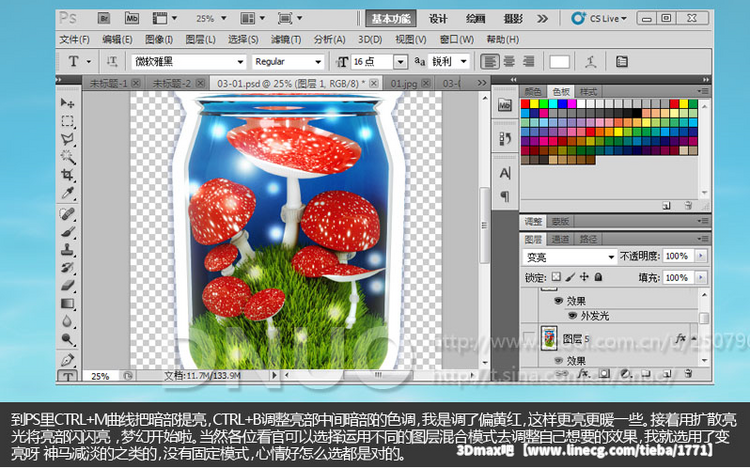The width and height of the screenshot is (750, 468).
Task: Open the create warped text option
Action: [591, 61]
